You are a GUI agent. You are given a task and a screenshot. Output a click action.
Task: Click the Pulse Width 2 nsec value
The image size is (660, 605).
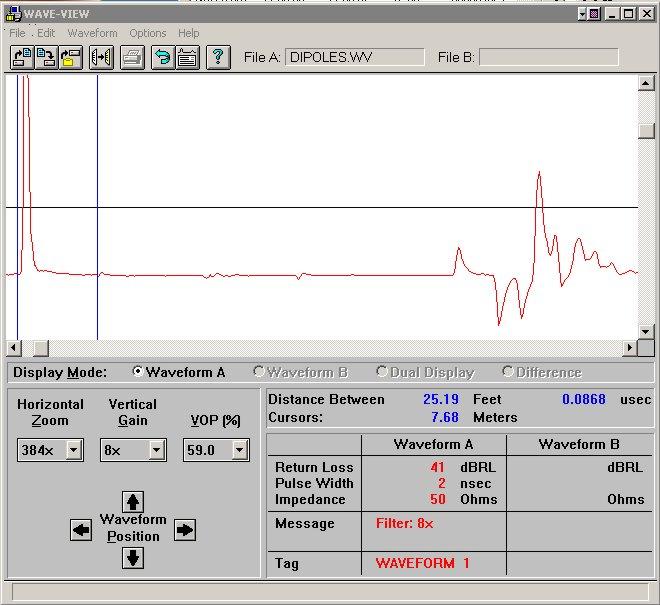click(442, 483)
